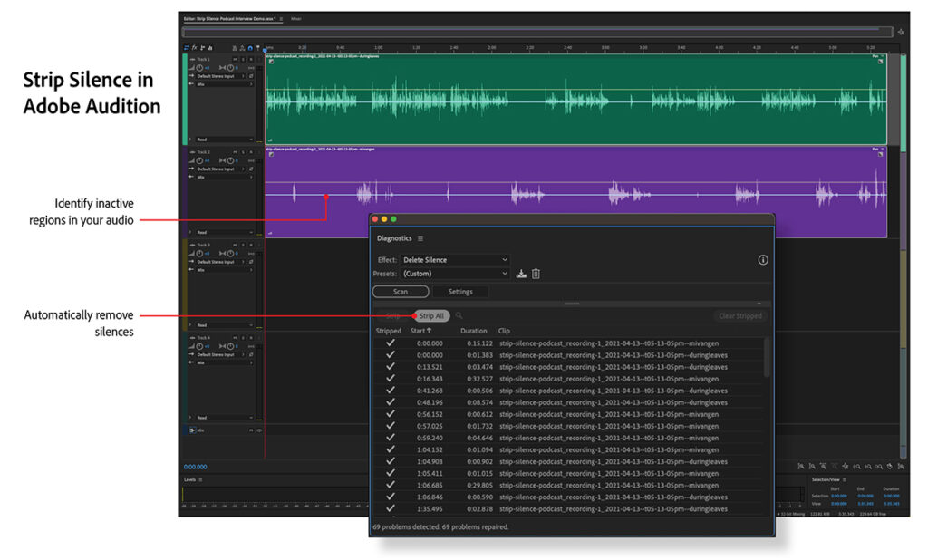Viewport: 928px width, 560px height.
Task: Show the track effects (fx) view
Action: click(194, 48)
